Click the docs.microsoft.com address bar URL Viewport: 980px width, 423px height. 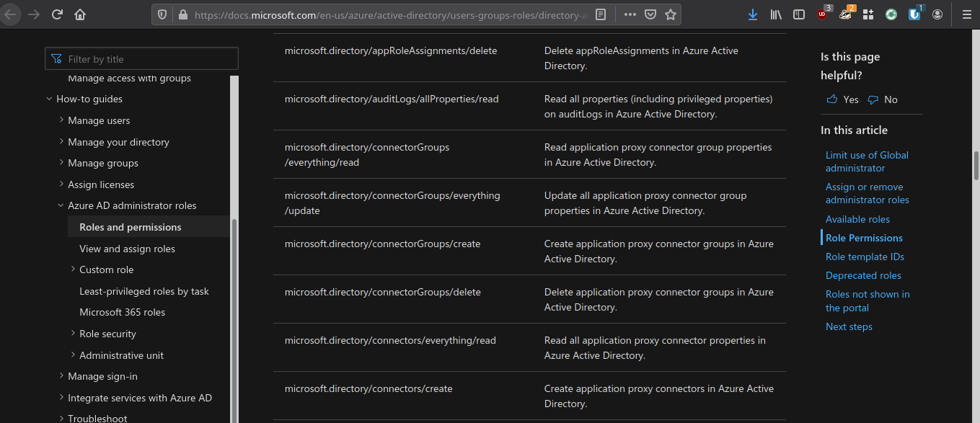389,14
